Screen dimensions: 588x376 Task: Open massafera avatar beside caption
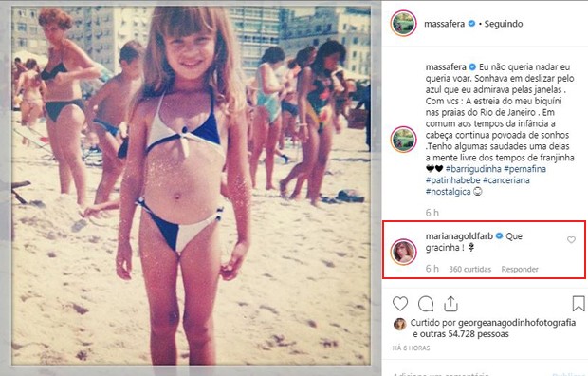click(x=403, y=140)
